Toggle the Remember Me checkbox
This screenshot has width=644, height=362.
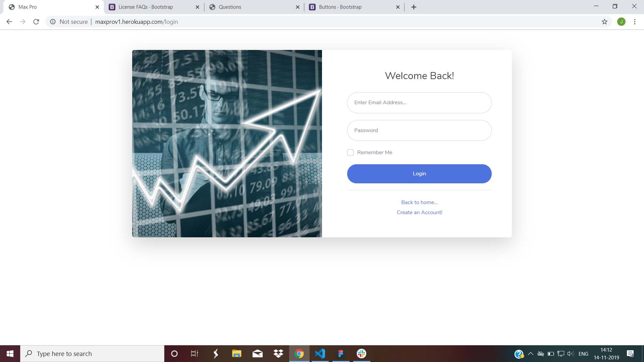350,152
